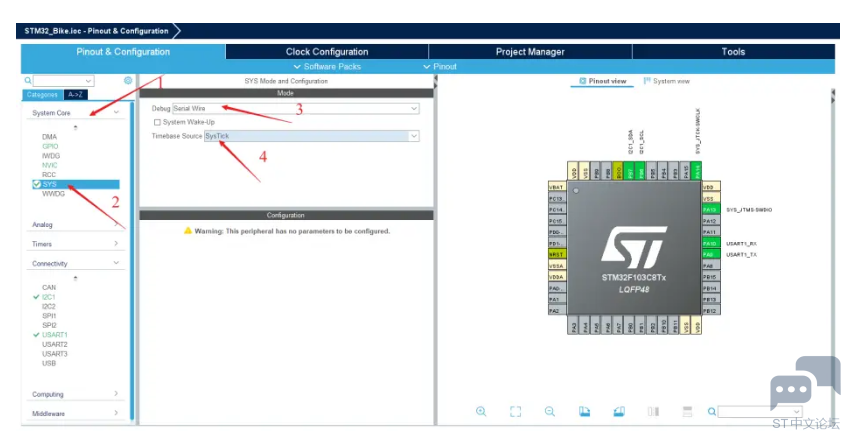
Task: Switch to the Clock Configuration tab
Action: coord(327,52)
